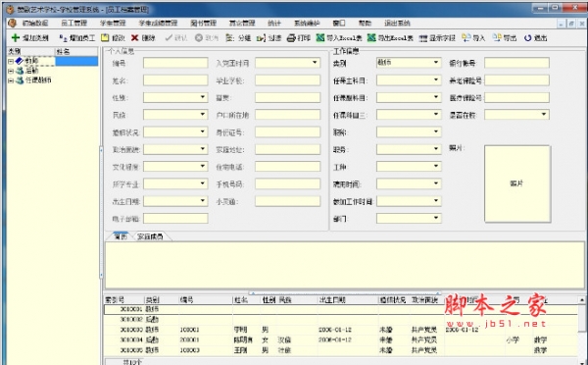Click the printer 打印 (print) icon

pyautogui.click(x=291, y=37)
